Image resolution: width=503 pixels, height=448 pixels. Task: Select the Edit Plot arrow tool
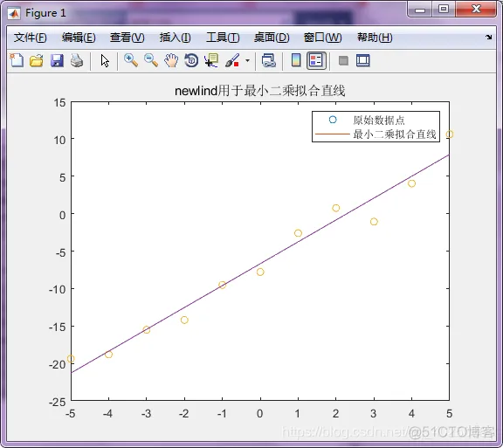click(x=105, y=60)
